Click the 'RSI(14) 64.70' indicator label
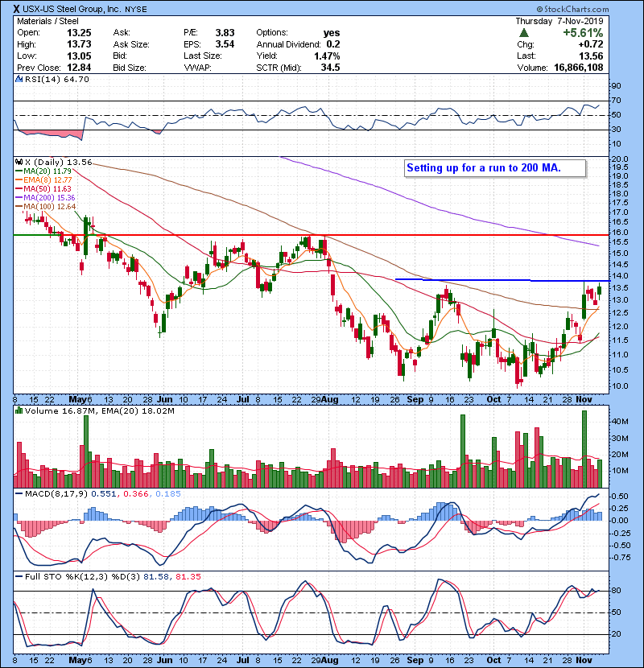The width and height of the screenshot is (644, 668). (x=56, y=79)
